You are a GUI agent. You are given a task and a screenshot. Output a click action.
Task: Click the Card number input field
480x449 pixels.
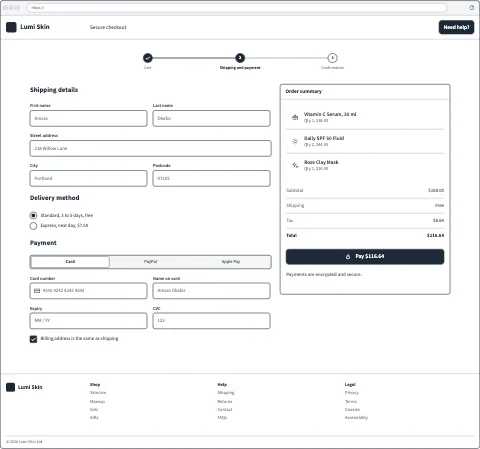coord(88,291)
